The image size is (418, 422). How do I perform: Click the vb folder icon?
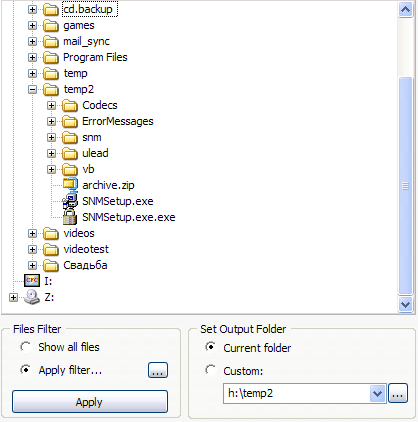70,169
